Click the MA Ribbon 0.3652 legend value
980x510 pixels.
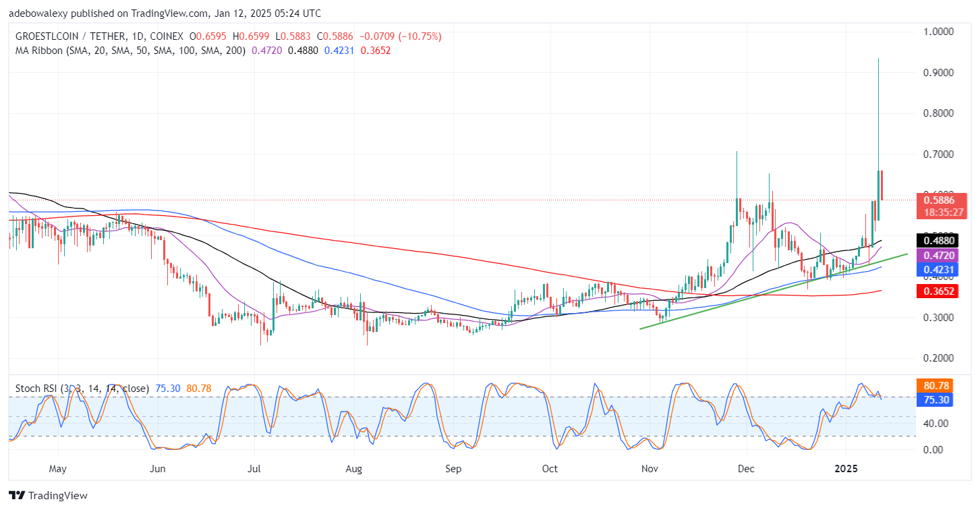[x=376, y=50]
